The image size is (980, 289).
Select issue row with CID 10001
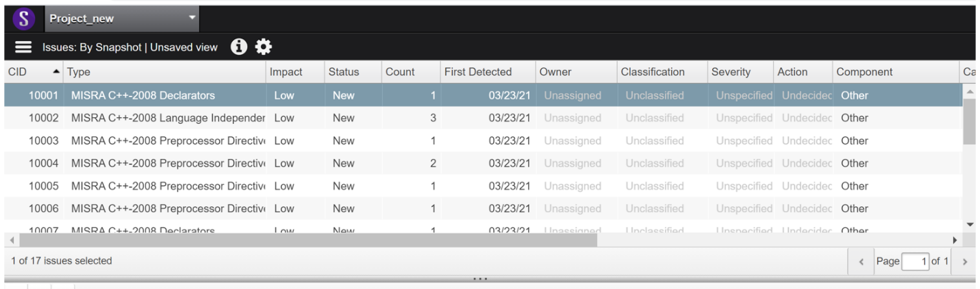click(x=483, y=95)
